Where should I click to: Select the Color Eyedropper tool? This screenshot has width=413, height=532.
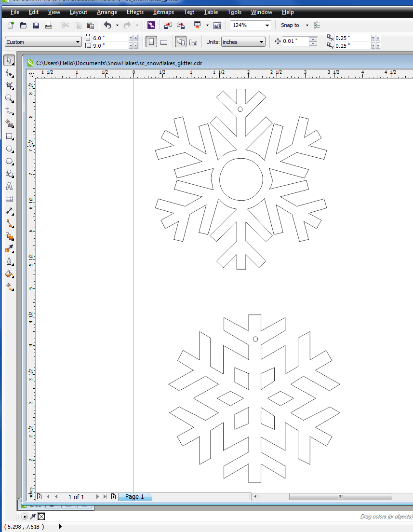(8, 248)
